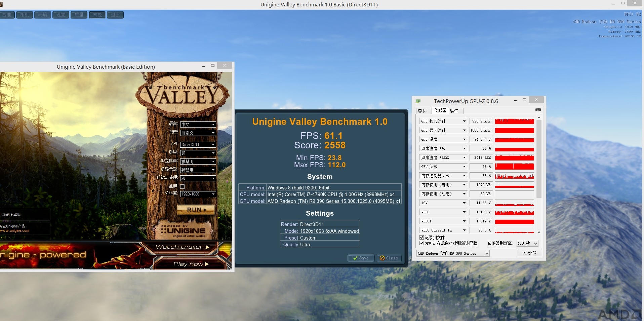The height and width of the screenshot is (321, 644).
Task: Take GPU-Z screenshot with camera icon
Action: (x=538, y=110)
